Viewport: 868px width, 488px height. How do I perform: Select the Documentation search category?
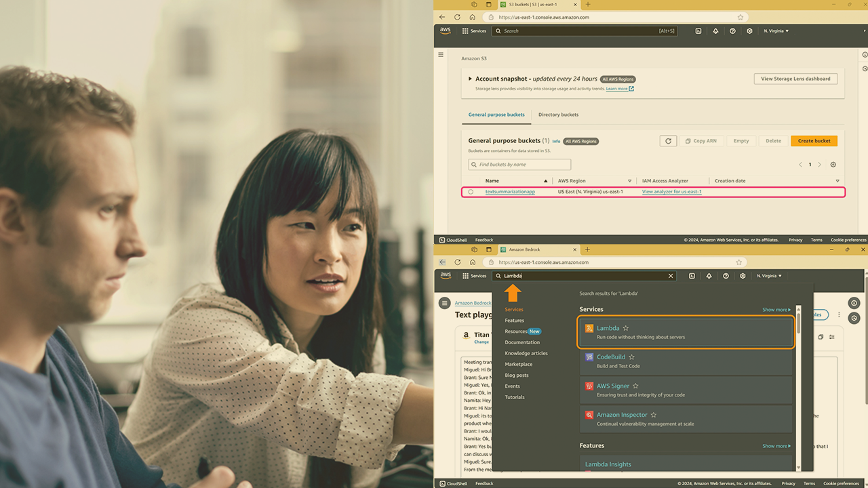point(522,342)
